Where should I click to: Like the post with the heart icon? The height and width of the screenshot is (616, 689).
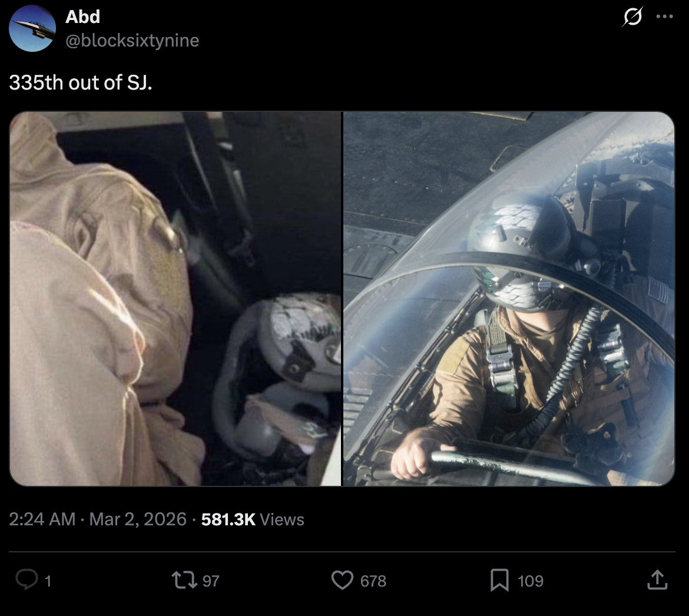pos(342,580)
